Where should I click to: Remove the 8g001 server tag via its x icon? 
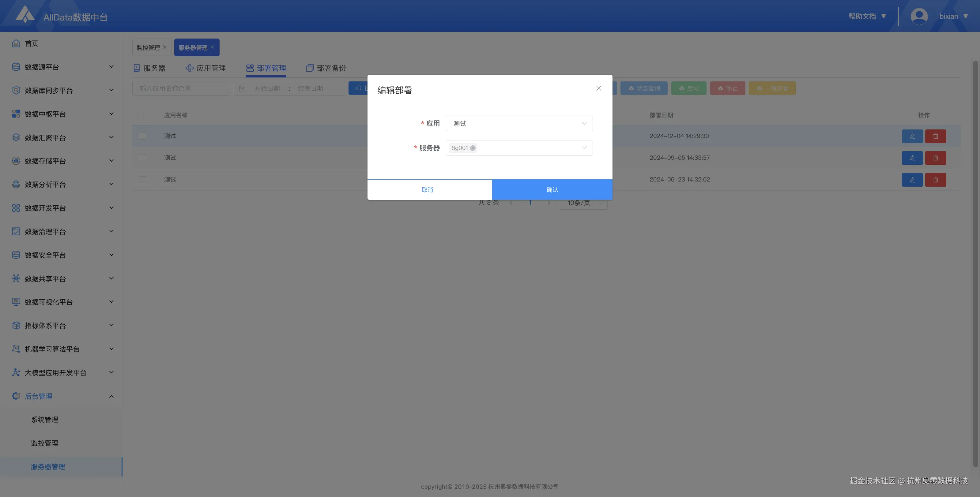tap(473, 148)
